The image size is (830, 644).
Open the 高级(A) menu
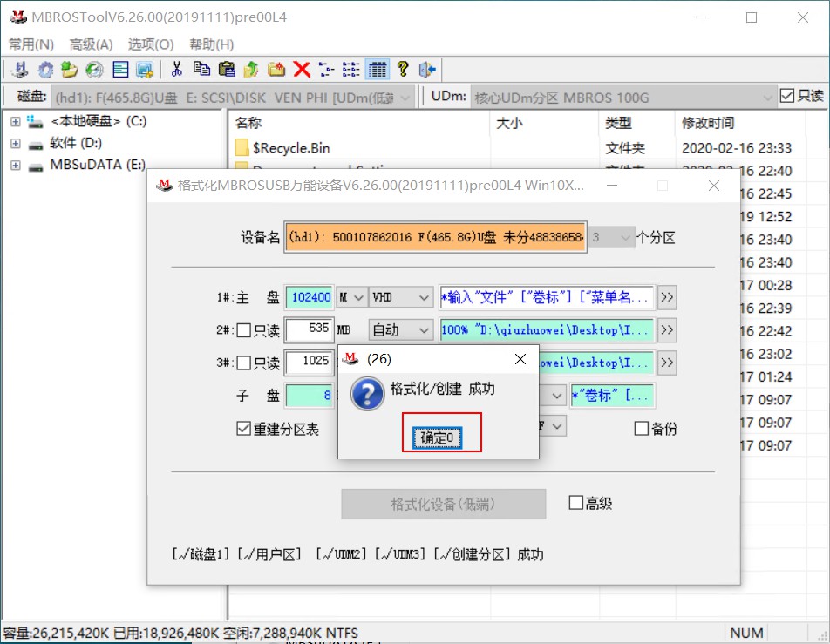(90, 44)
